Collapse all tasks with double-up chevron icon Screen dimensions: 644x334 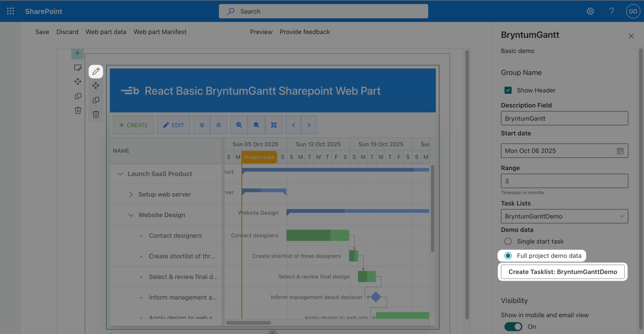pyautogui.click(x=219, y=125)
